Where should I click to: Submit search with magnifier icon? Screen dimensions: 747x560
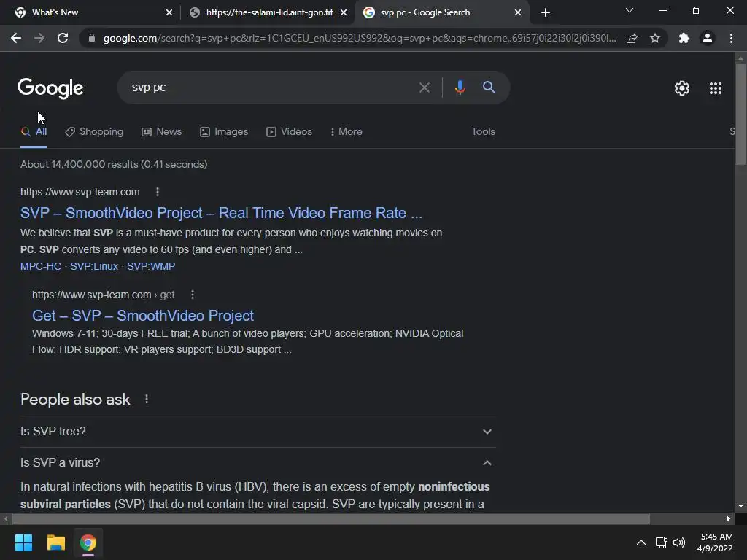(489, 87)
